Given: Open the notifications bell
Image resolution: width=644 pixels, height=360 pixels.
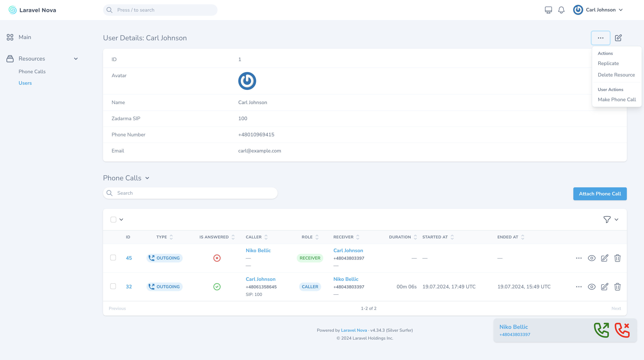Looking at the screenshot, I should [x=561, y=10].
